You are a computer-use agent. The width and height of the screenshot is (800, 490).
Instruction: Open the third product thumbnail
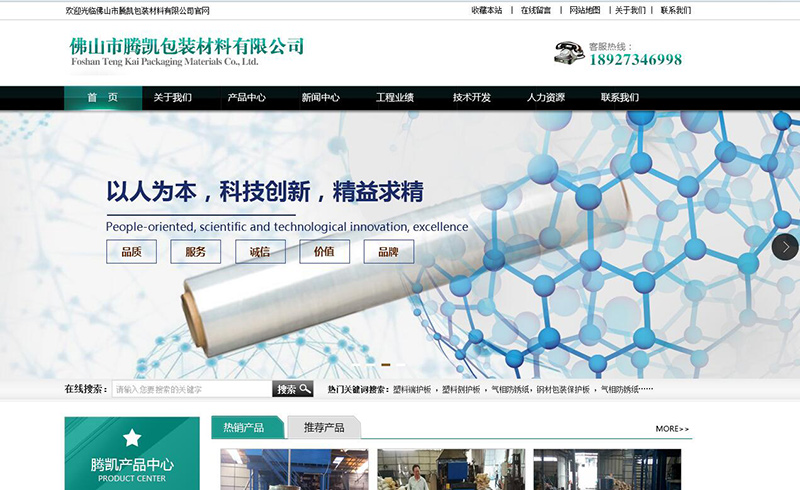click(x=607, y=470)
